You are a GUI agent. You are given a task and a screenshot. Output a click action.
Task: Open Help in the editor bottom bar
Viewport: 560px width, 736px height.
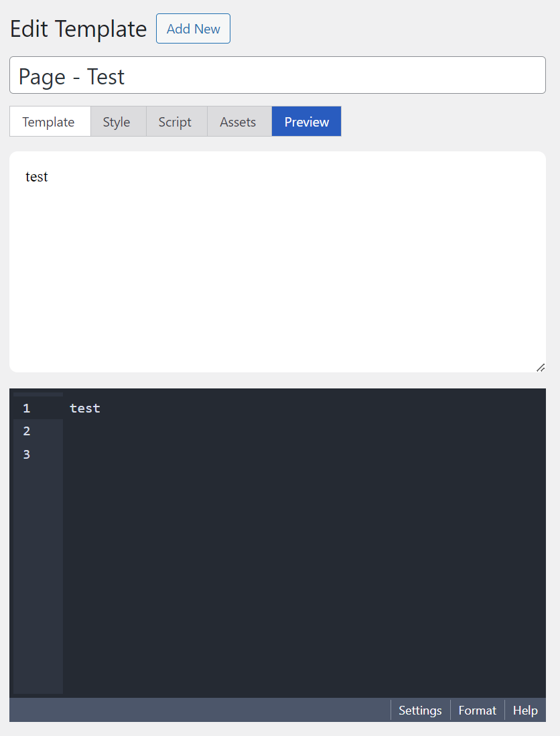pyautogui.click(x=525, y=710)
